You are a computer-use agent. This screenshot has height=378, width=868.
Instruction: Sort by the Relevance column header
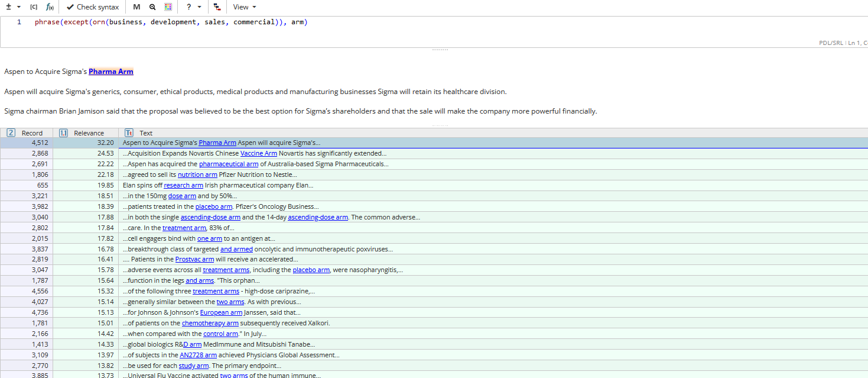click(x=89, y=133)
